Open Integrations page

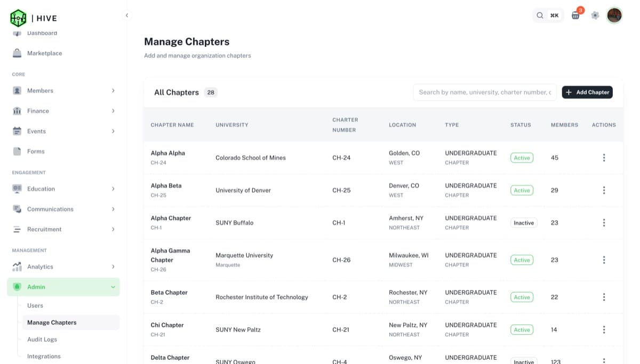click(44, 357)
